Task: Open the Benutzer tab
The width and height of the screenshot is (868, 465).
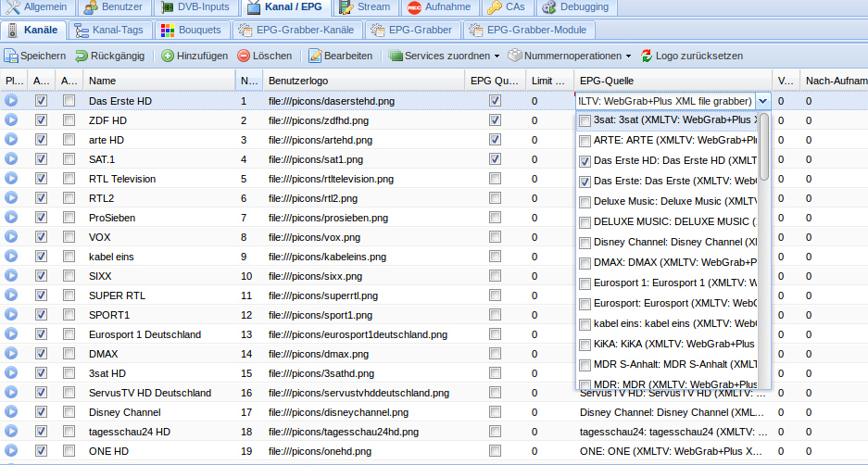Action: tap(115, 7)
